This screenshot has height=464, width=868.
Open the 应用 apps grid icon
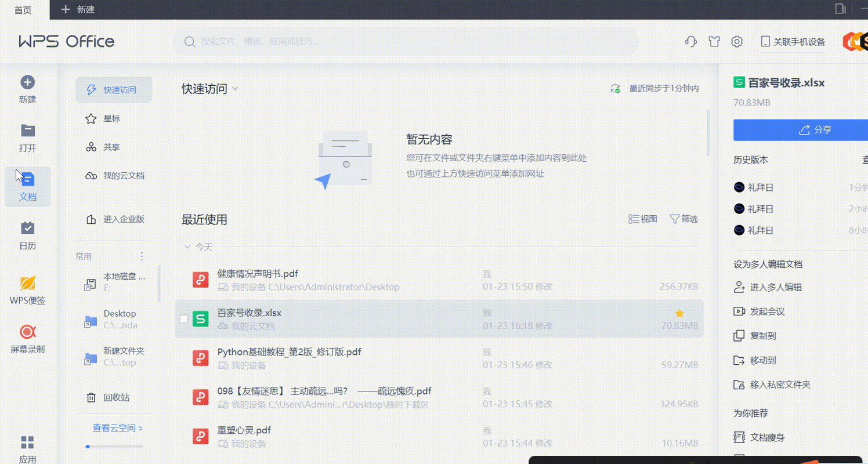[x=27, y=443]
